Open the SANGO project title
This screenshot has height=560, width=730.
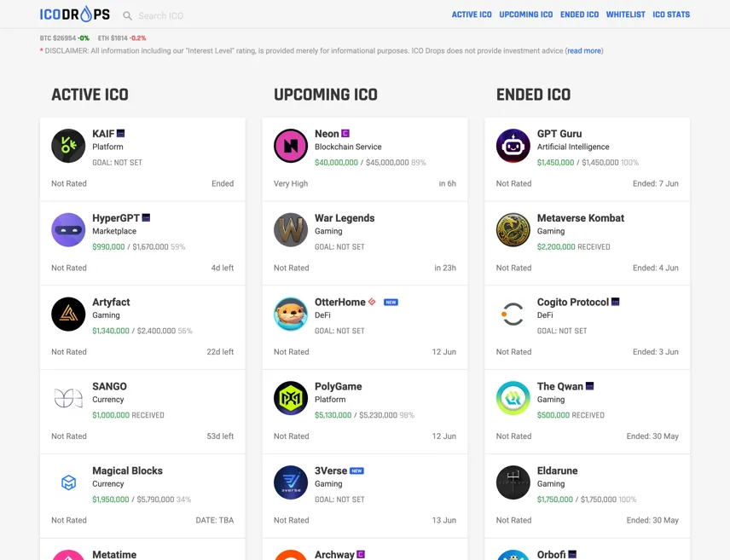pyautogui.click(x=109, y=386)
